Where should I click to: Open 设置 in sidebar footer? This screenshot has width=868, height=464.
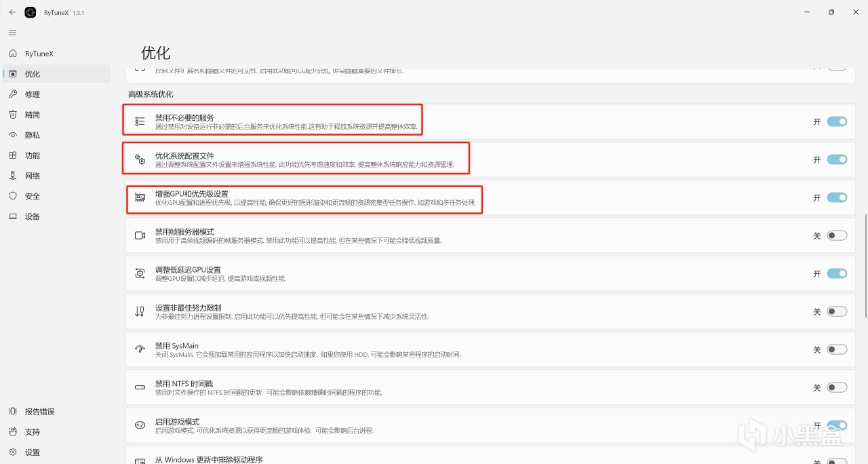[56, 452]
